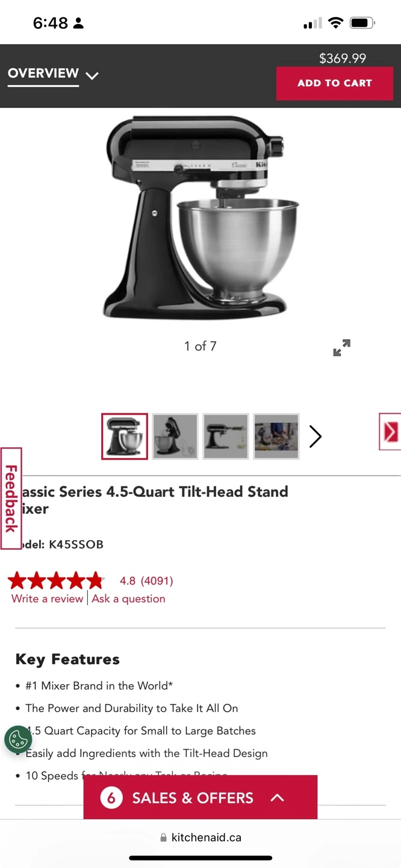This screenshot has height=868, width=401.
Task: Expand the Sales & Offers chevron
Action: coord(277,797)
